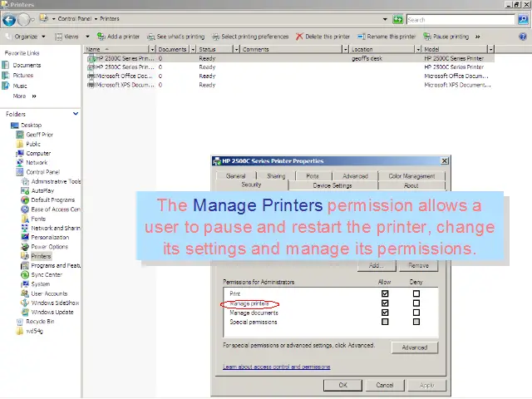Open Learn about access control and permissions link

pos(277,367)
